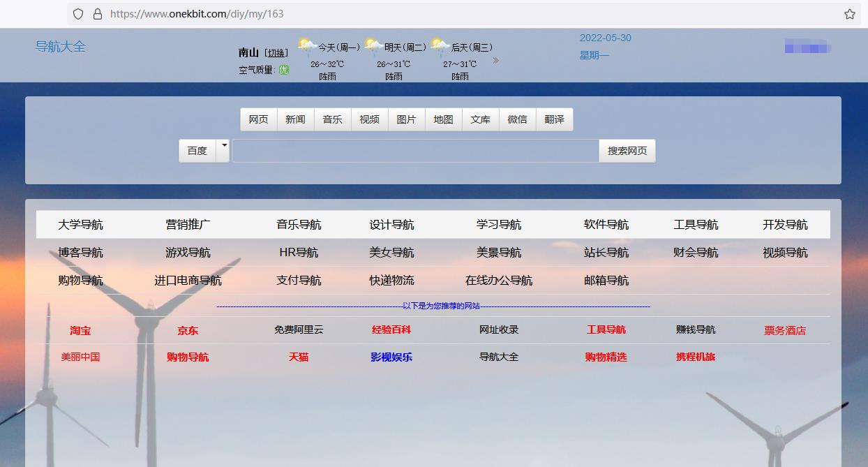Visit the 免费阿里云 link

pos(299,329)
